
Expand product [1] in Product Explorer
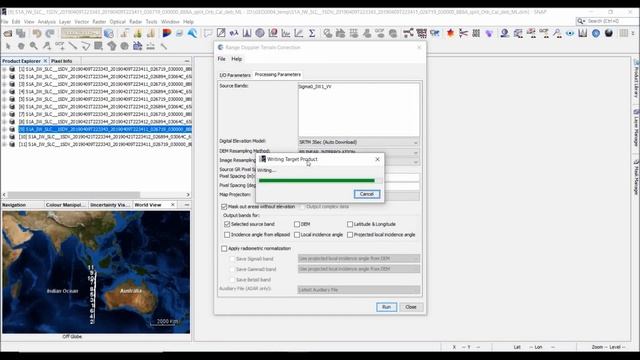pos(4,69)
